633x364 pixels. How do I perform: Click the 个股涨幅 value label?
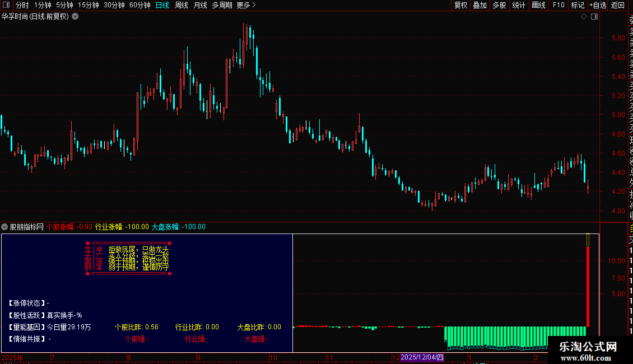click(x=69, y=227)
